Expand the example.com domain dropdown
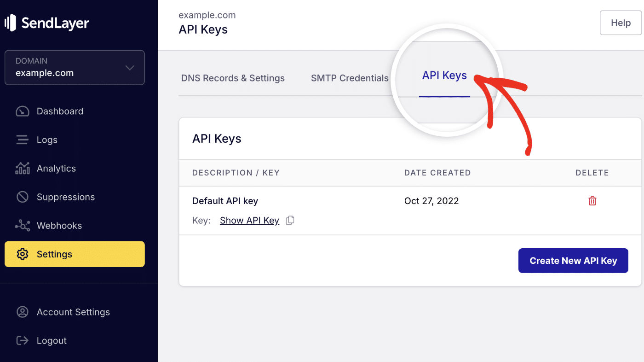 [x=75, y=67]
